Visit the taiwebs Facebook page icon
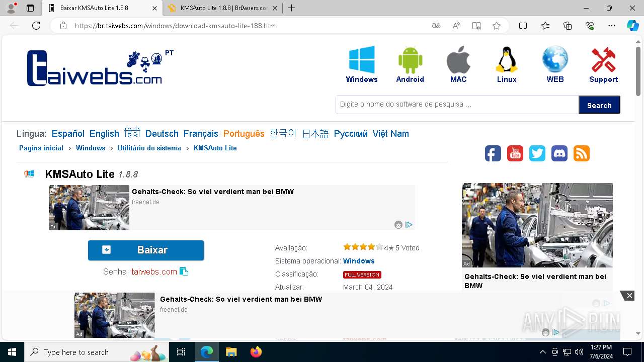644x362 pixels. [x=493, y=153]
